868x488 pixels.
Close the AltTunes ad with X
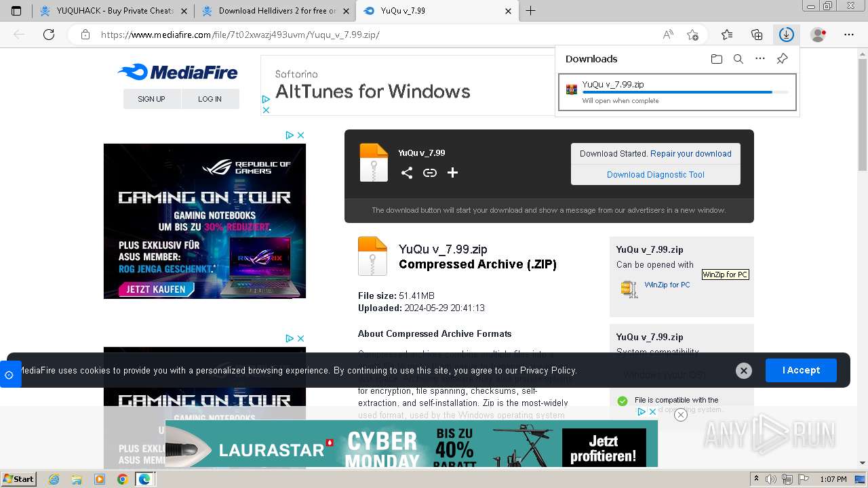pyautogui.click(x=266, y=110)
